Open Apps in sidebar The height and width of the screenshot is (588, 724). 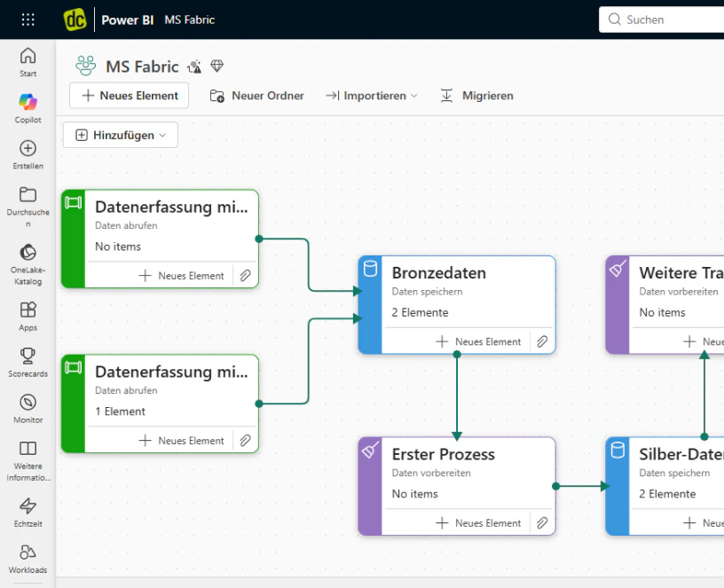tap(28, 316)
